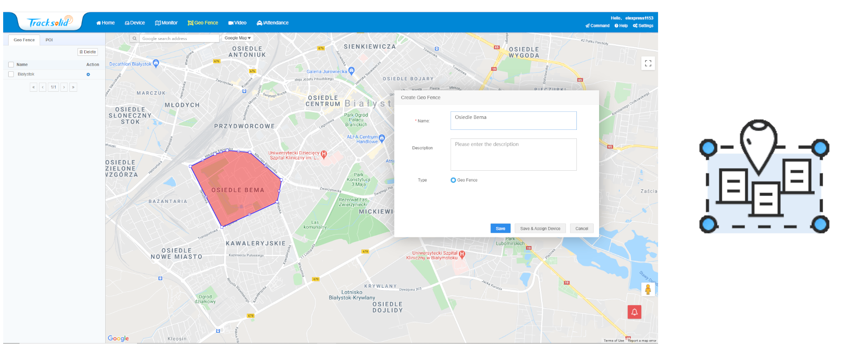Image resolution: width=868 pixels, height=355 pixels.
Task: Expand the Google Map type dropdown
Action: [237, 38]
